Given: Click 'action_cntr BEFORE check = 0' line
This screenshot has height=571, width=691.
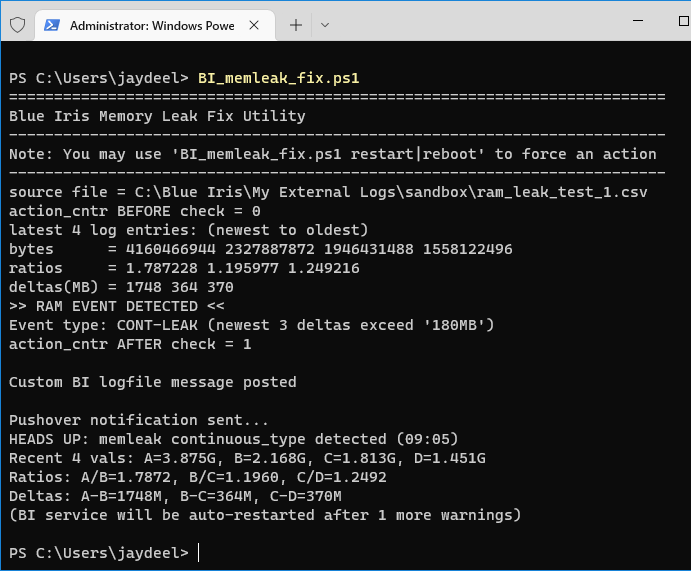Looking at the screenshot, I should click(x=135, y=211).
